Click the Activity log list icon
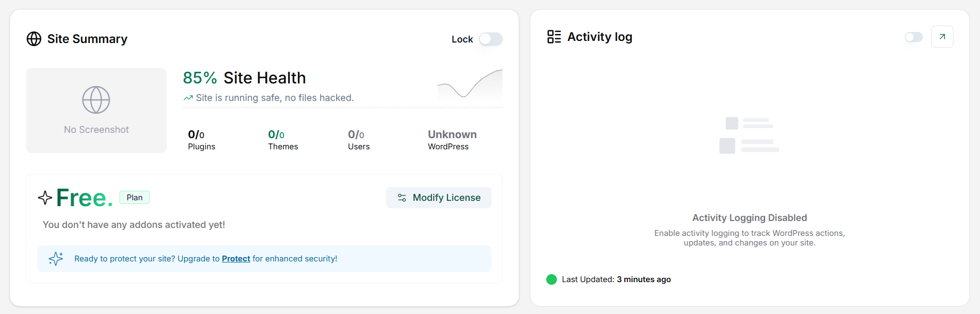Image resolution: width=980 pixels, height=314 pixels. [554, 37]
